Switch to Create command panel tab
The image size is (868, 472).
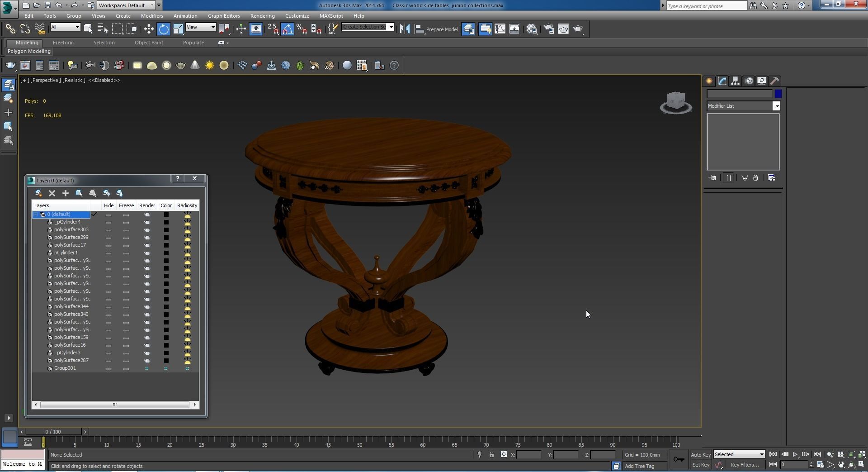coord(709,81)
